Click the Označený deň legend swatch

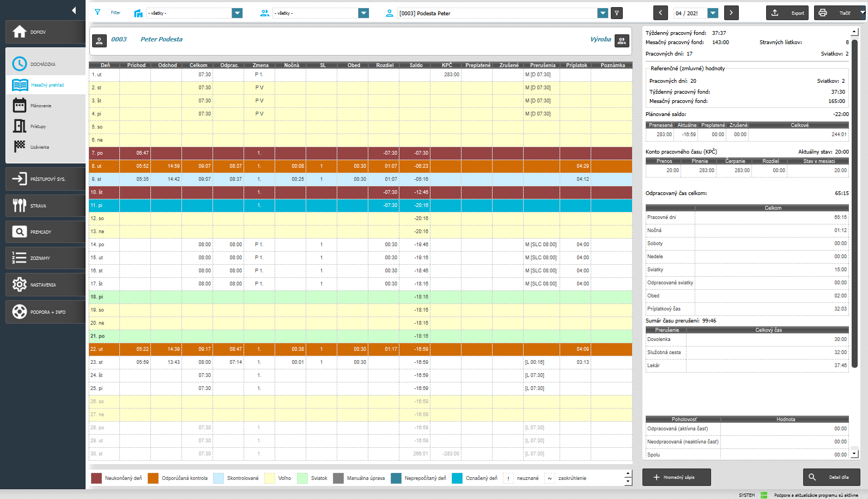457,478
